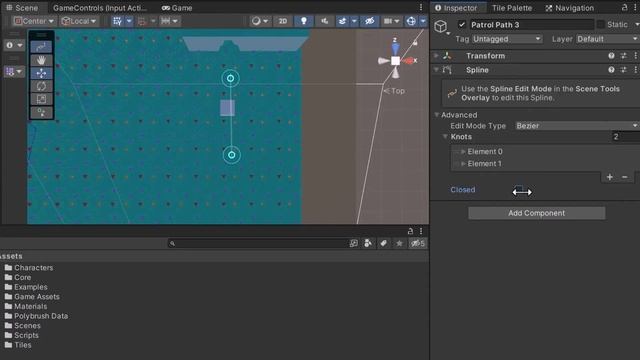Expand the Transform component

(436, 56)
